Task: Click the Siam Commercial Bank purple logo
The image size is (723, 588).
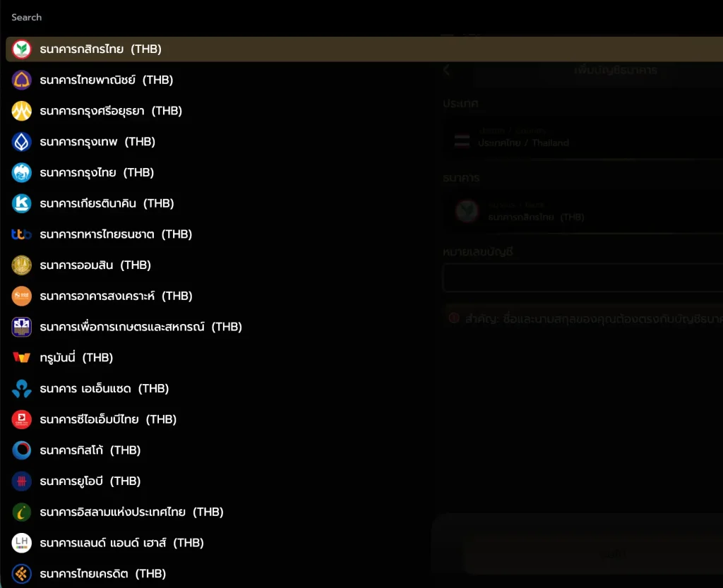Action: click(22, 80)
